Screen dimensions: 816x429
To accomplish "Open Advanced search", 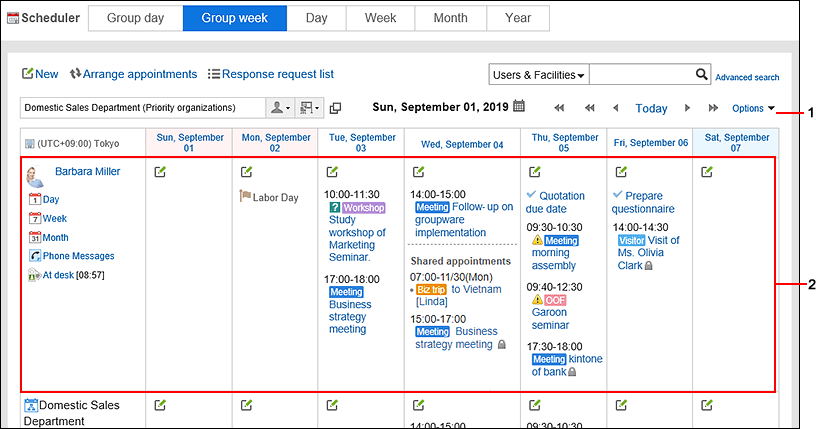I will (x=747, y=77).
